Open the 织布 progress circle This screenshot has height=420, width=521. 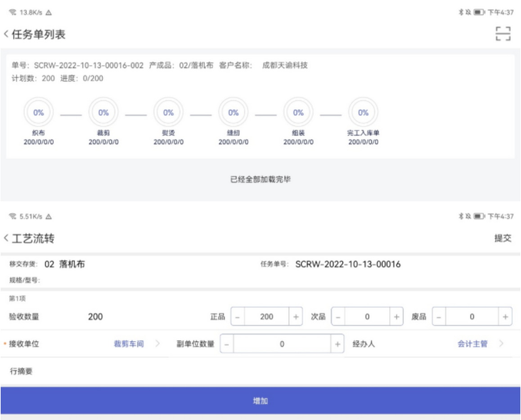(x=39, y=113)
